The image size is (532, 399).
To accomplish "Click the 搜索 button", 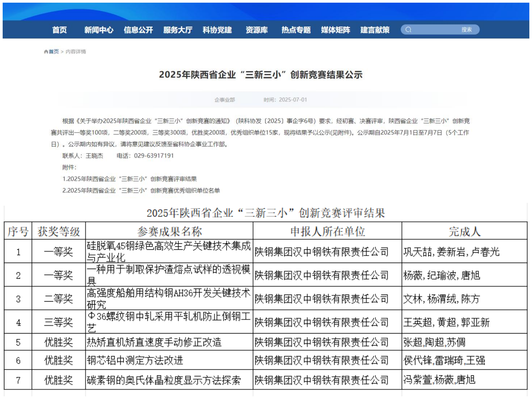I will [467, 30].
